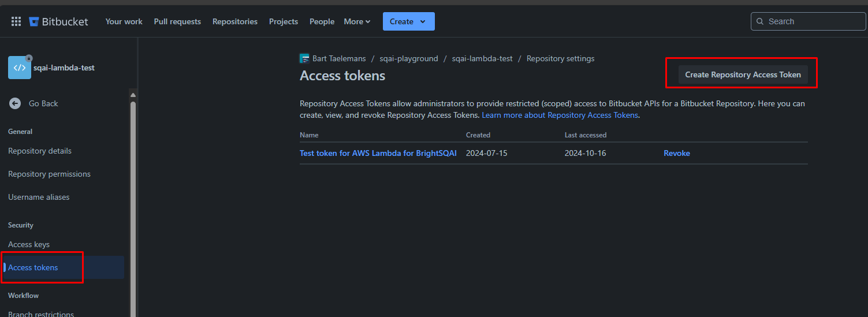The image size is (868, 317).
Task: Click the Go Back arrow icon
Action: coord(15,103)
